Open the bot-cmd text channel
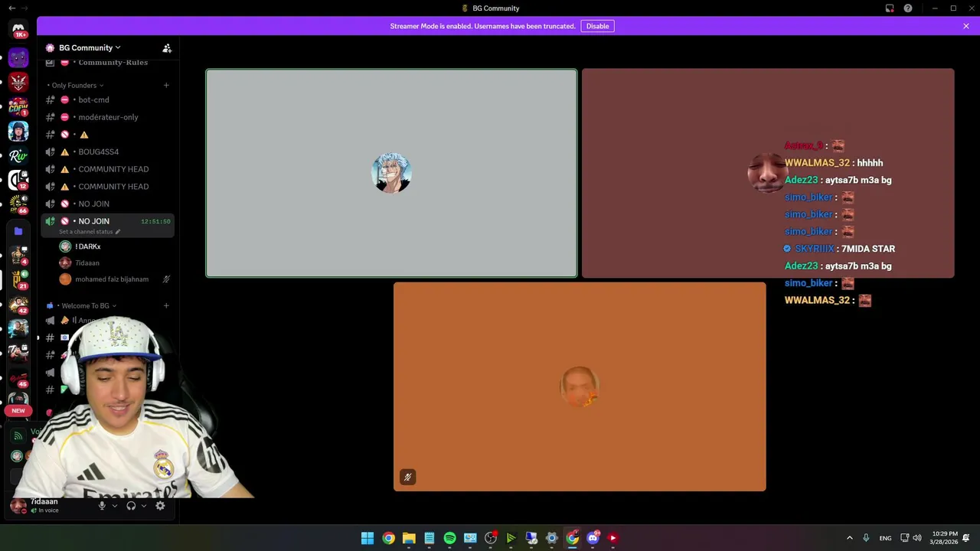This screenshot has width=980, height=551. 107,99
